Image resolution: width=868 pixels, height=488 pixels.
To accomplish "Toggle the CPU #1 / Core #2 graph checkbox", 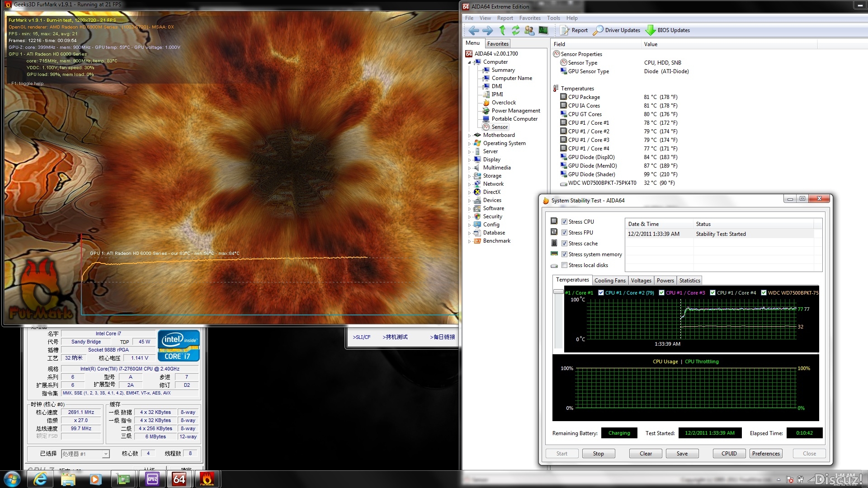I will [601, 293].
